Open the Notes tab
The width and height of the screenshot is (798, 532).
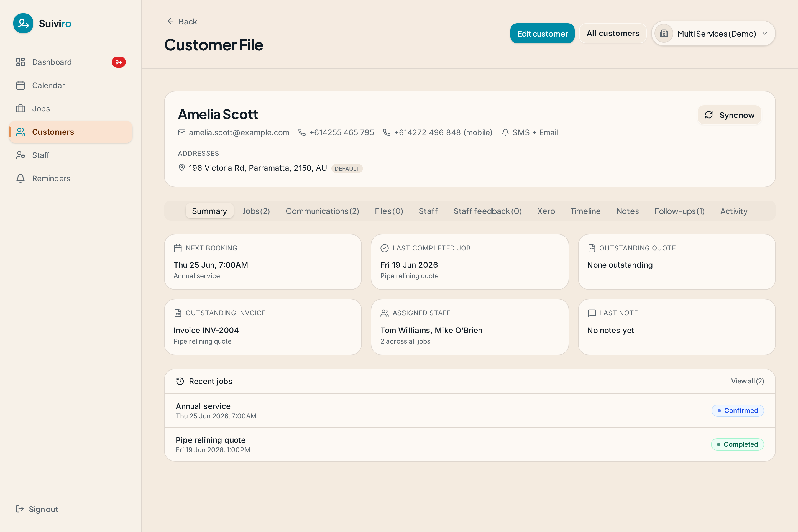coord(628,211)
